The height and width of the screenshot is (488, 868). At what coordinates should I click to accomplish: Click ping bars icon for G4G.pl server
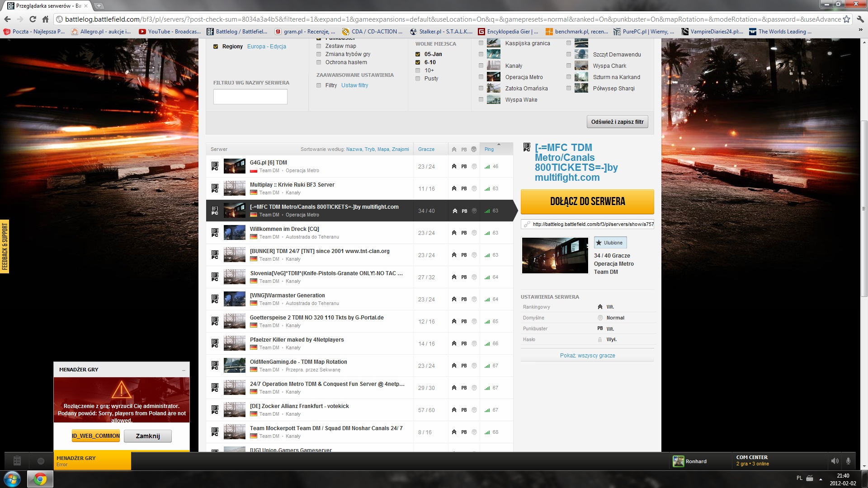point(487,167)
